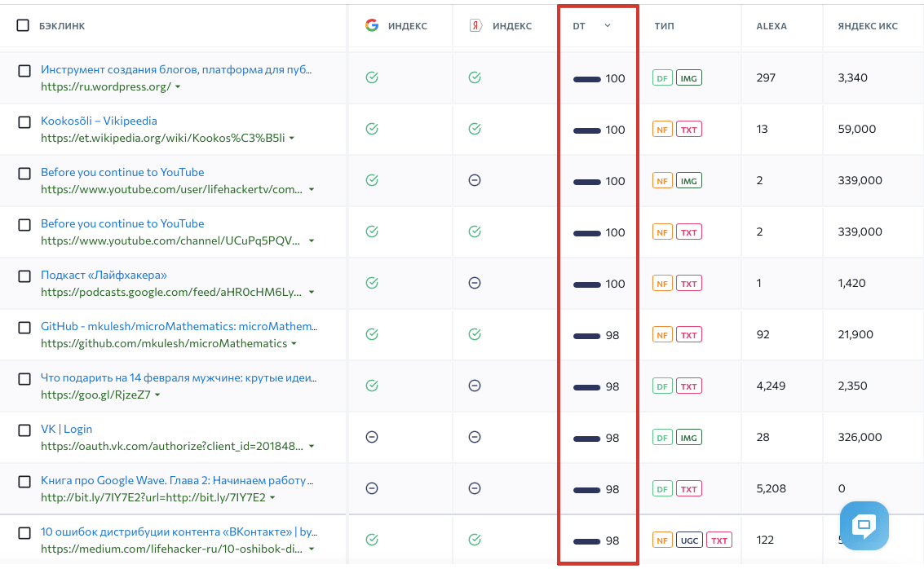Open the chat support widget
Viewport: 924px width, 569px height.
[x=864, y=526]
